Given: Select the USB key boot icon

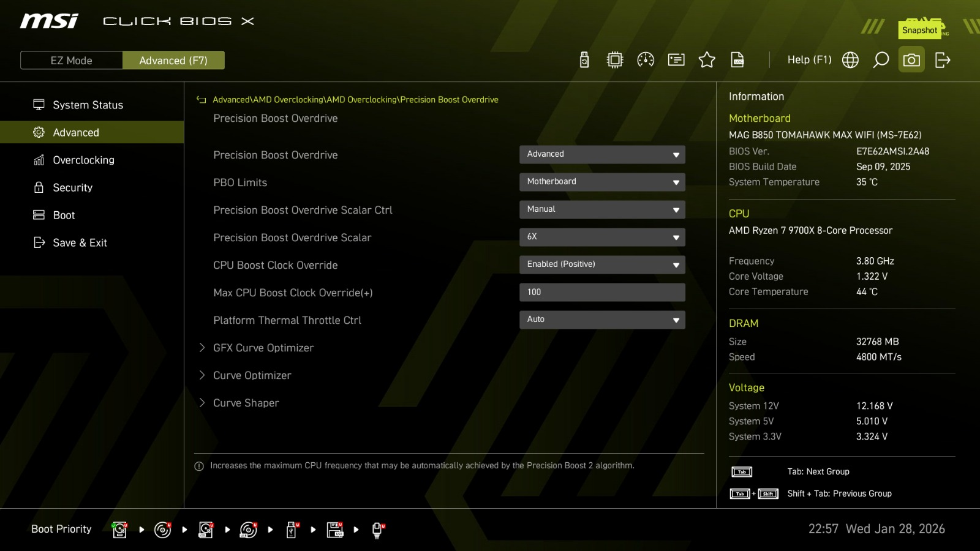Looking at the screenshot, I should click(x=292, y=530).
